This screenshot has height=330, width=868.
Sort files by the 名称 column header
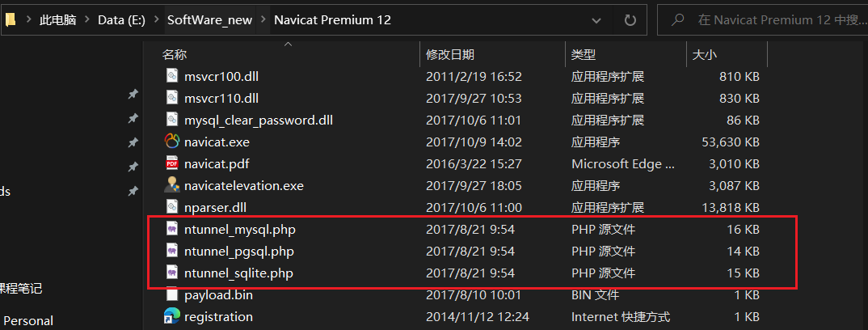(x=175, y=54)
